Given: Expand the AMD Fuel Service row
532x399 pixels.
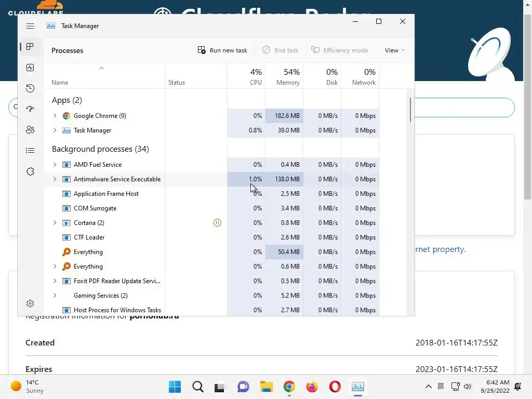Looking at the screenshot, I should coord(55,165).
